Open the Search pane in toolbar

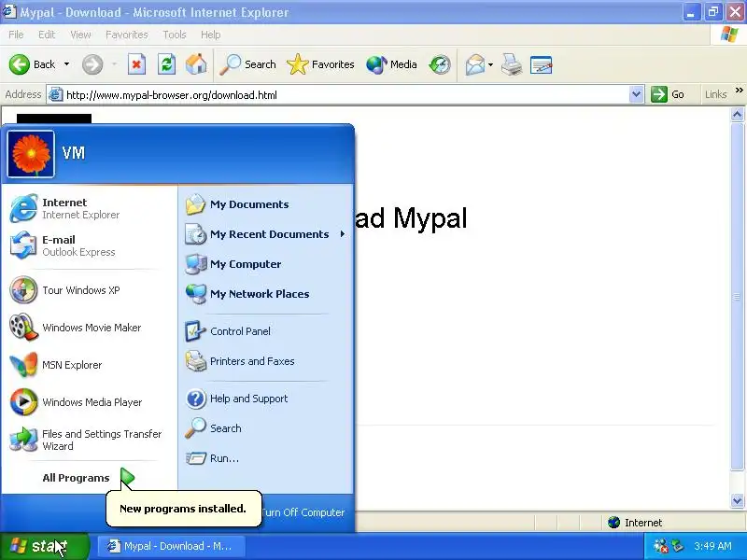(247, 64)
